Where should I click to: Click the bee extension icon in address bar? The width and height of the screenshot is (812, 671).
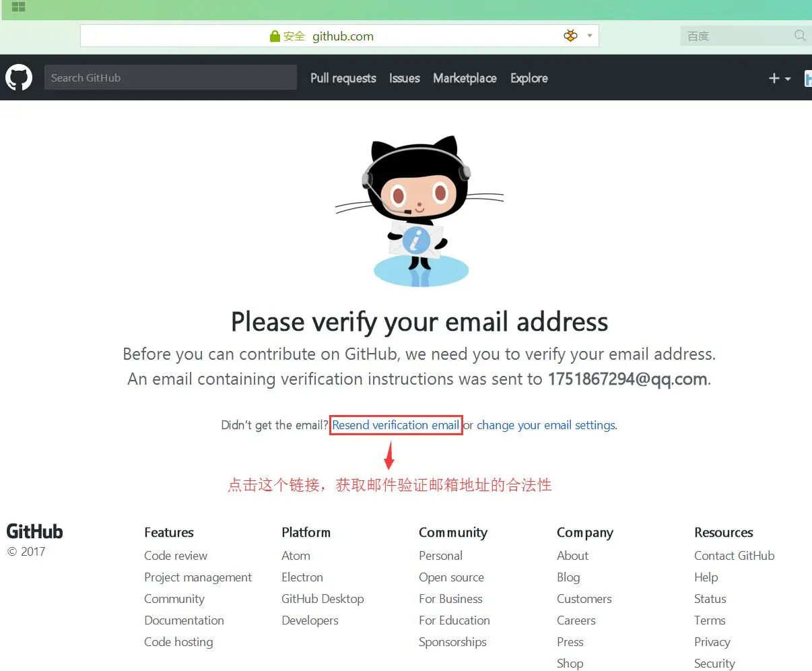[570, 36]
